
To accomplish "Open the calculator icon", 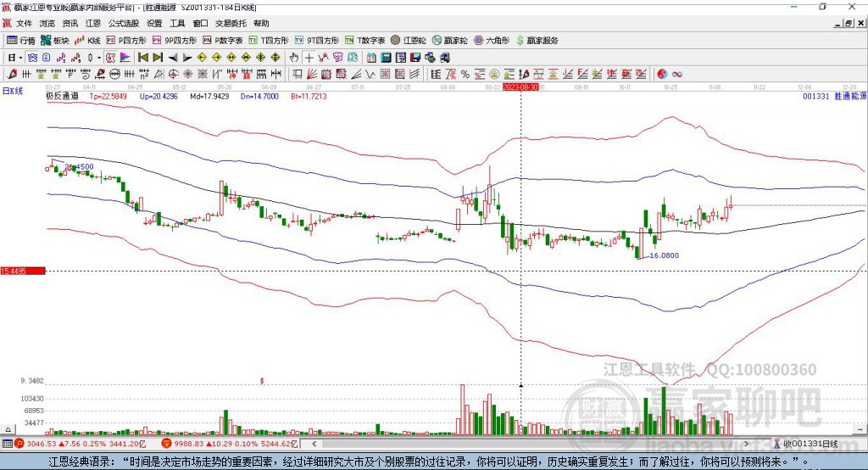I will 386,58.
